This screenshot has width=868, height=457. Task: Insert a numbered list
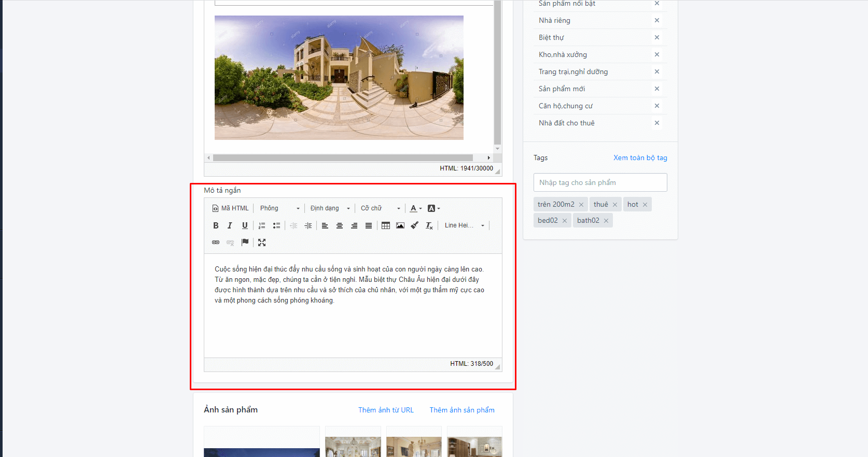(262, 225)
